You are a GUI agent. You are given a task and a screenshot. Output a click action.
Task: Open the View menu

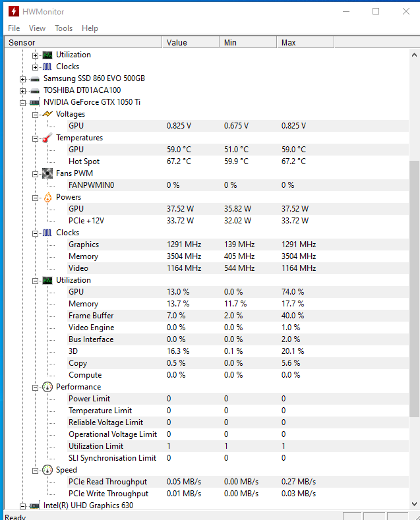37,28
